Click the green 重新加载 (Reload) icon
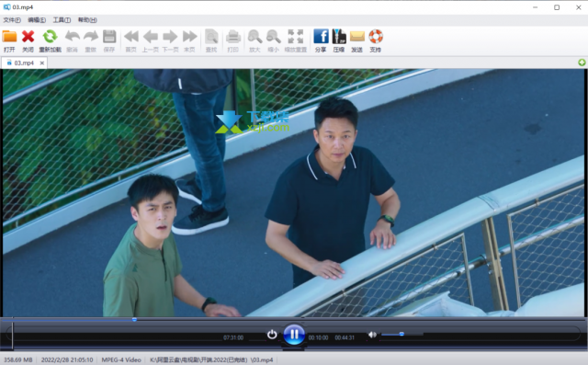588x365 pixels. [50, 37]
